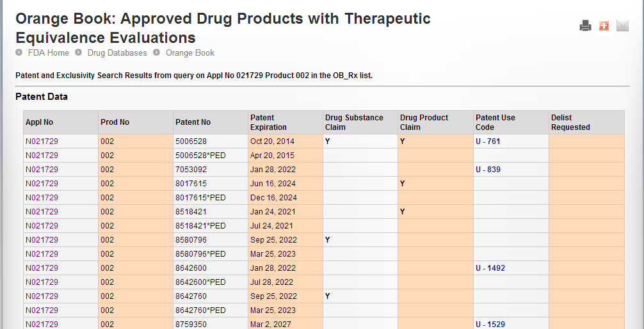Open patent use code U - 839
Image resolution: width=644 pixels, height=329 pixels.
tap(488, 170)
